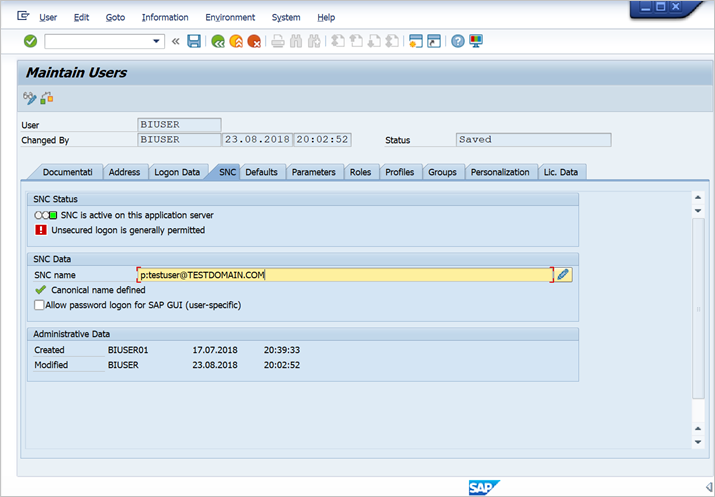
Task: Click the upper scroll down arrow
Action: point(698,211)
